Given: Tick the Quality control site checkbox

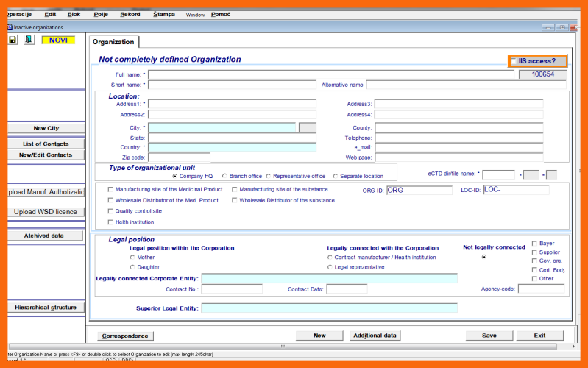Looking at the screenshot, I should (x=111, y=211).
